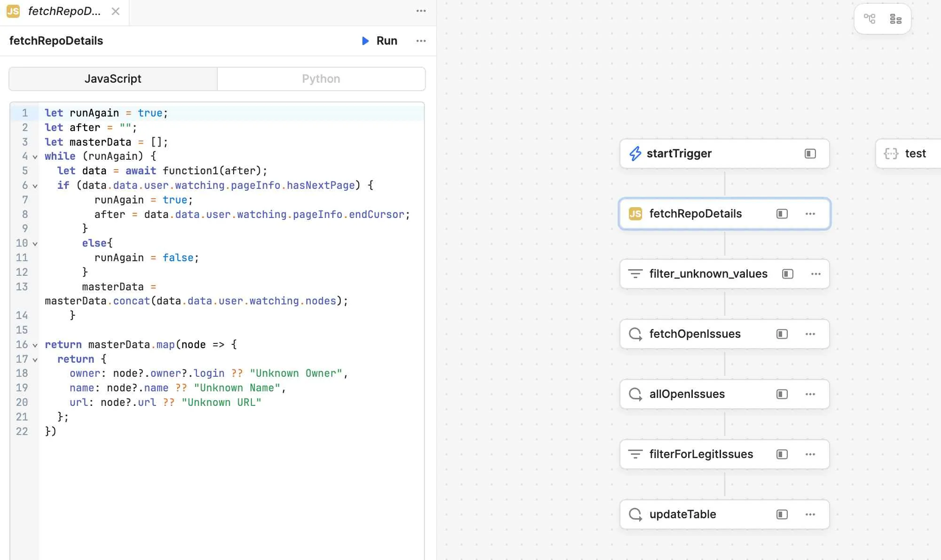Image resolution: width=941 pixels, height=560 pixels.
Task: Click the "Unknown Owner" string on line 18
Action: click(296, 373)
